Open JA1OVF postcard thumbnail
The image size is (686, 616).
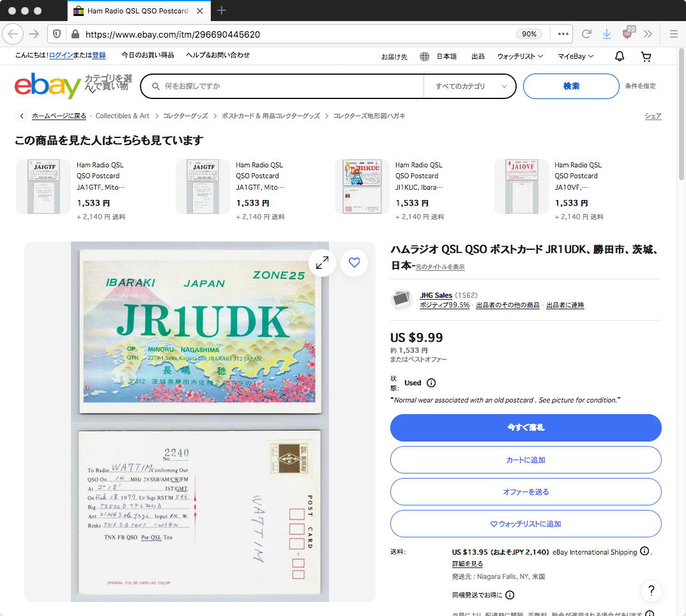pyautogui.click(x=521, y=187)
